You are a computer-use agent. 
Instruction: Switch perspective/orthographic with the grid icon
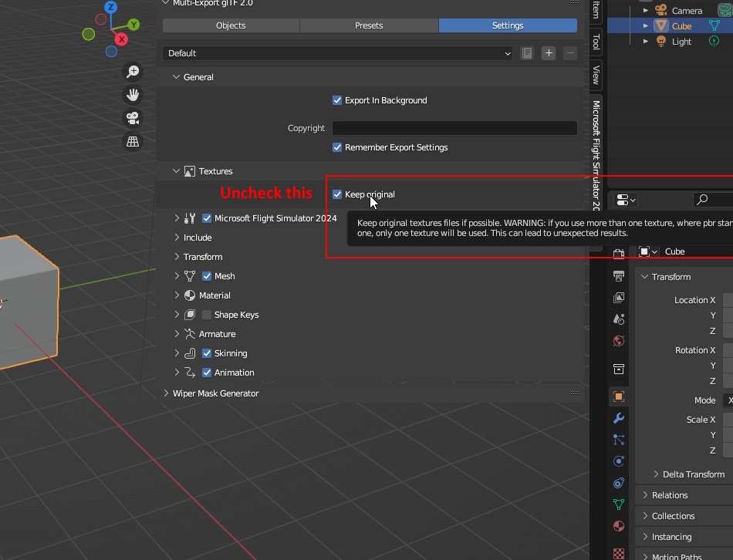[133, 141]
